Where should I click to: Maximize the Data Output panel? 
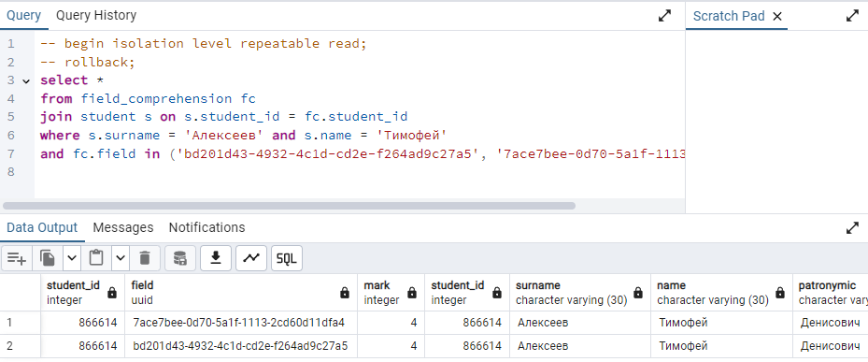(853, 227)
